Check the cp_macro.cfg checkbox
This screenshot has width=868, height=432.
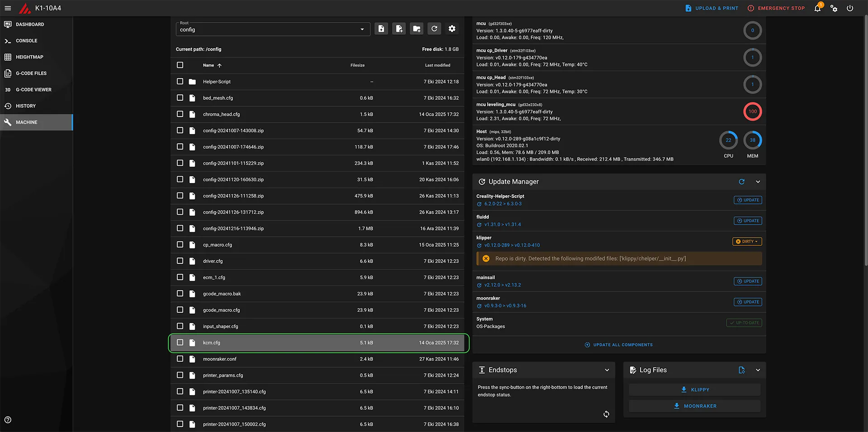pos(180,244)
